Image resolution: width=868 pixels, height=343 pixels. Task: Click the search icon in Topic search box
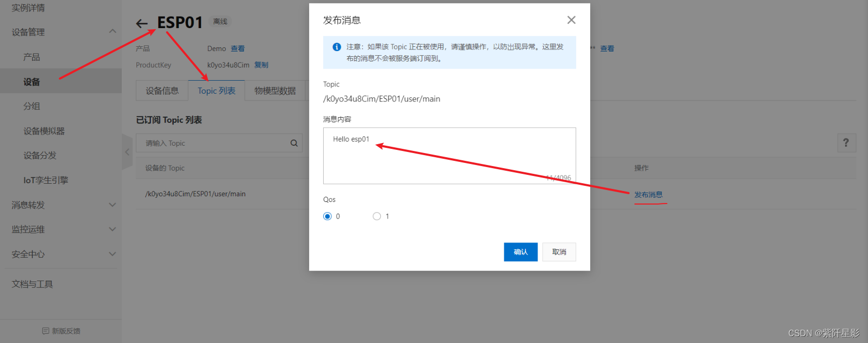pos(294,143)
